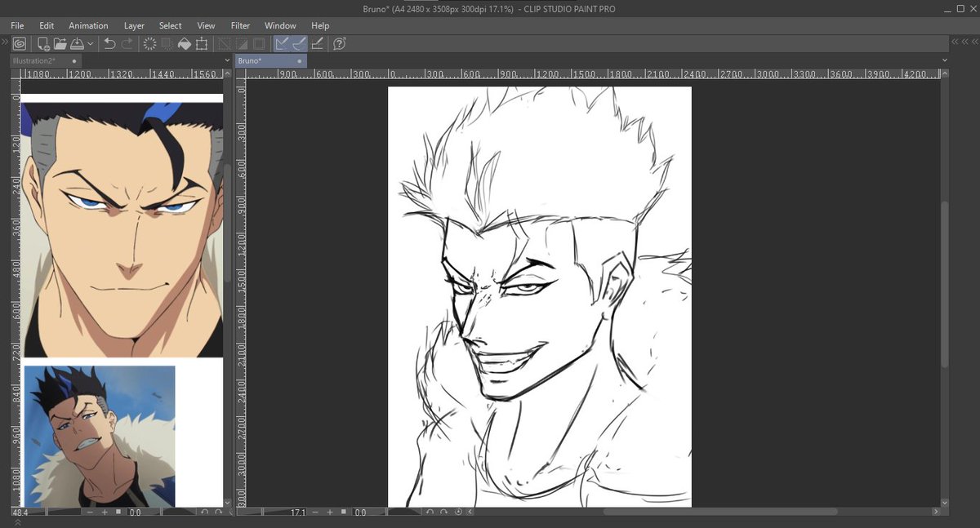Screen dimensions: 980x528
Task: Expand the Save options dropdown arrow
Action: 90,43
